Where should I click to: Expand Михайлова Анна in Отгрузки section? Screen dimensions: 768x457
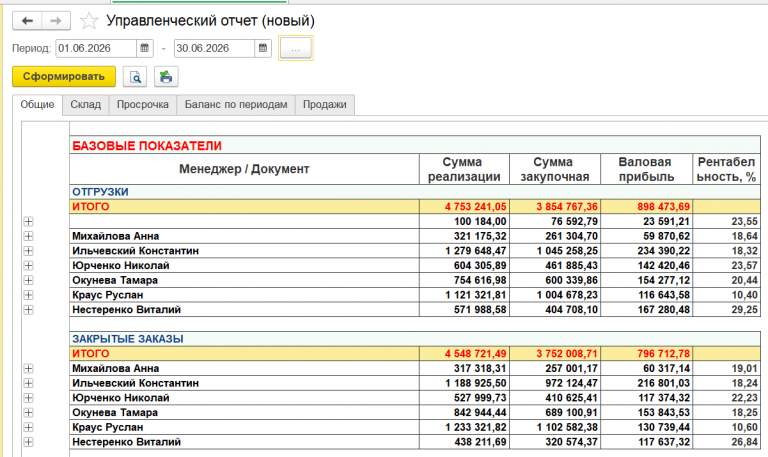click(28, 236)
